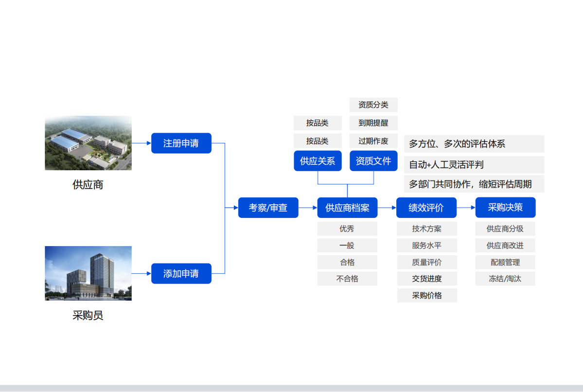Select the 到期提醒 gray label

[373, 123]
